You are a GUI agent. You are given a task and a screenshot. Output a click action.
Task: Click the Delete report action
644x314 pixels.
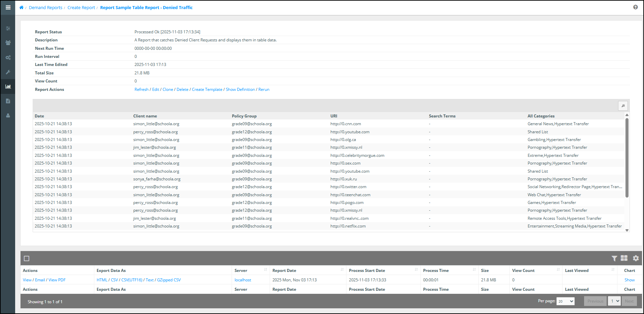[x=182, y=90]
